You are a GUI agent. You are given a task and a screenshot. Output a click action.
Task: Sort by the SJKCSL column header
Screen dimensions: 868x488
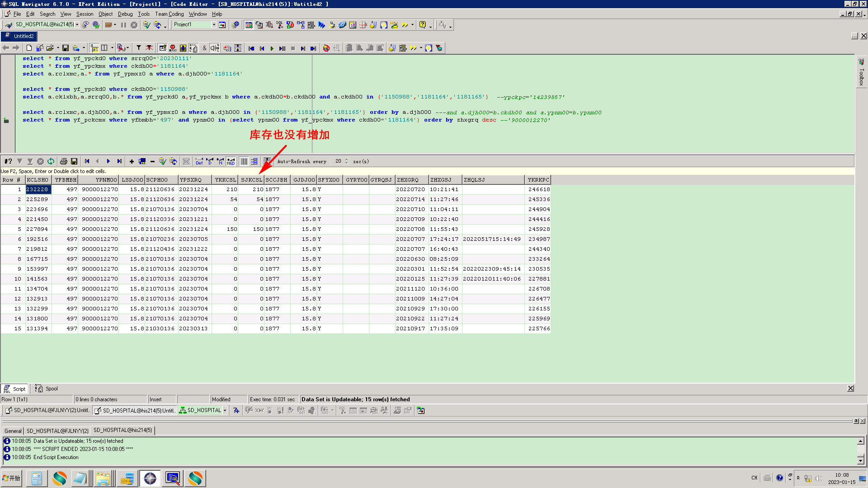click(x=251, y=180)
